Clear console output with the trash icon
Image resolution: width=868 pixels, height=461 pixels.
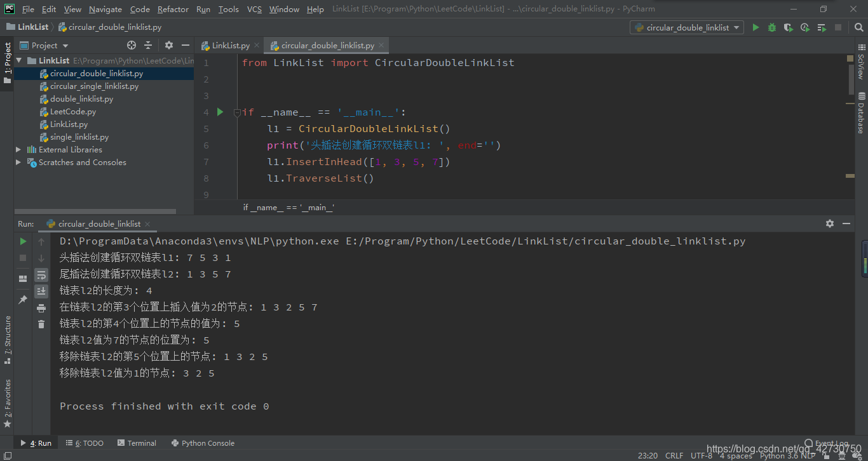[41, 324]
